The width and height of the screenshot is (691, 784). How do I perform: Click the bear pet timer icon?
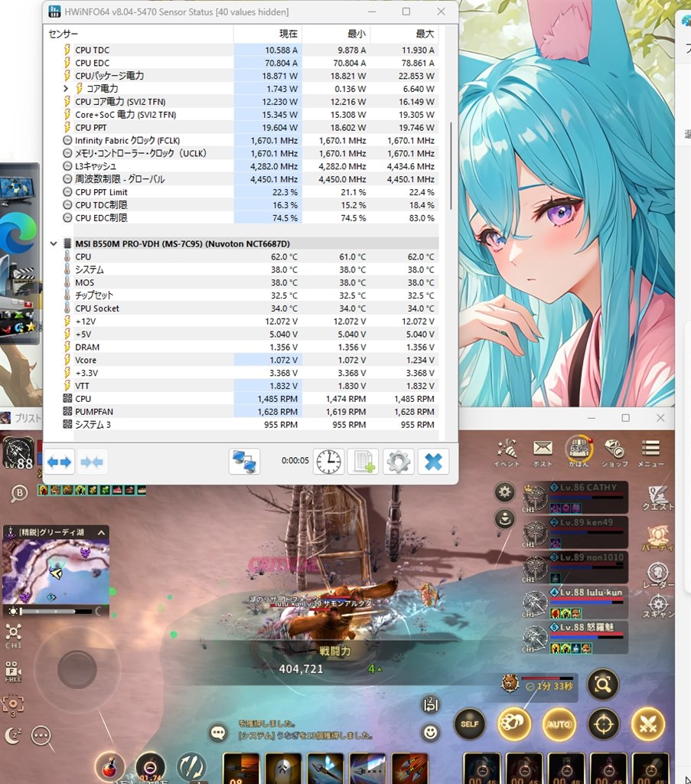(510, 683)
